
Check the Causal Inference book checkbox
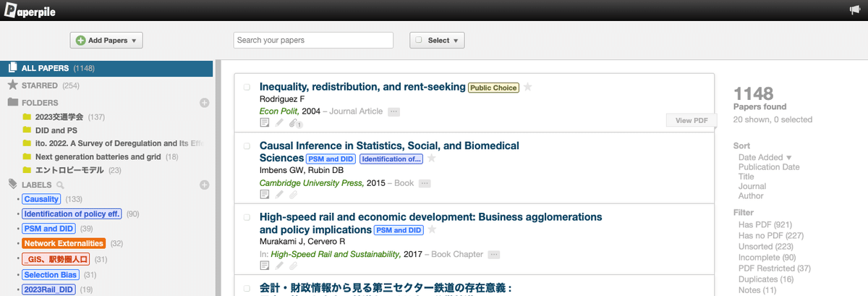pos(246,145)
